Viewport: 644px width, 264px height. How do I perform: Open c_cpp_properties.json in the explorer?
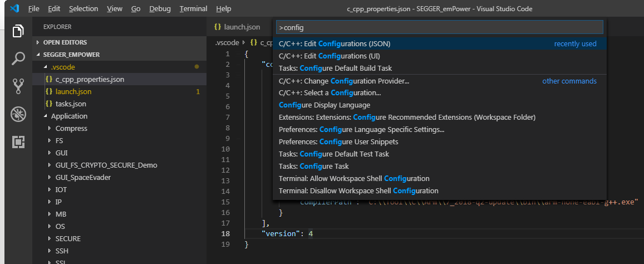(x=119, y=79)
